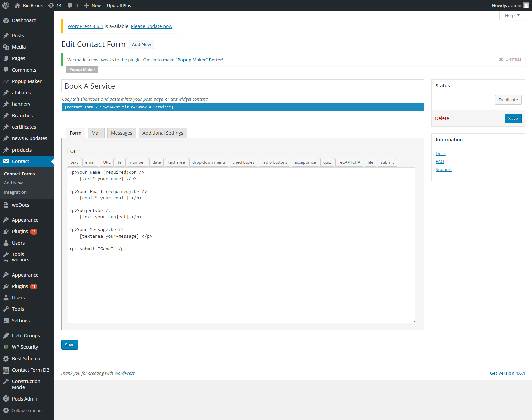Expand the Help dropdown
This screenshot has height=420, width=532.
[x=512, y=15]
